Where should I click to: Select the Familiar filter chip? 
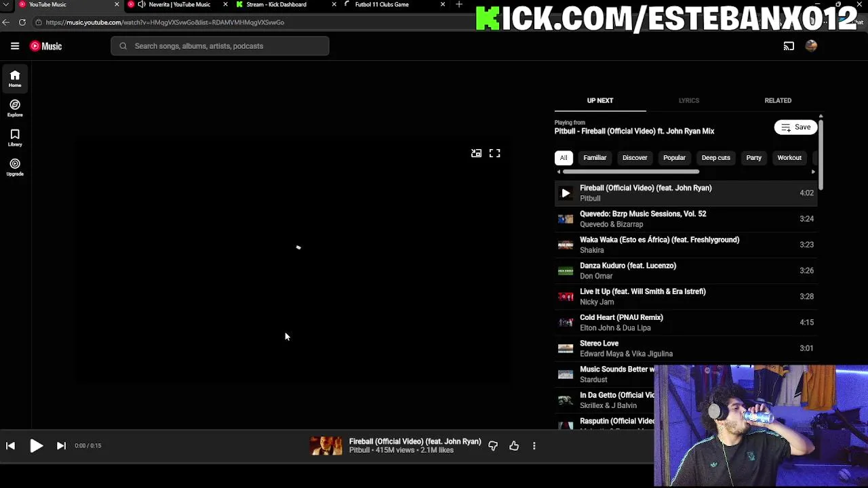pyautogui.click(x=595, y=158)
